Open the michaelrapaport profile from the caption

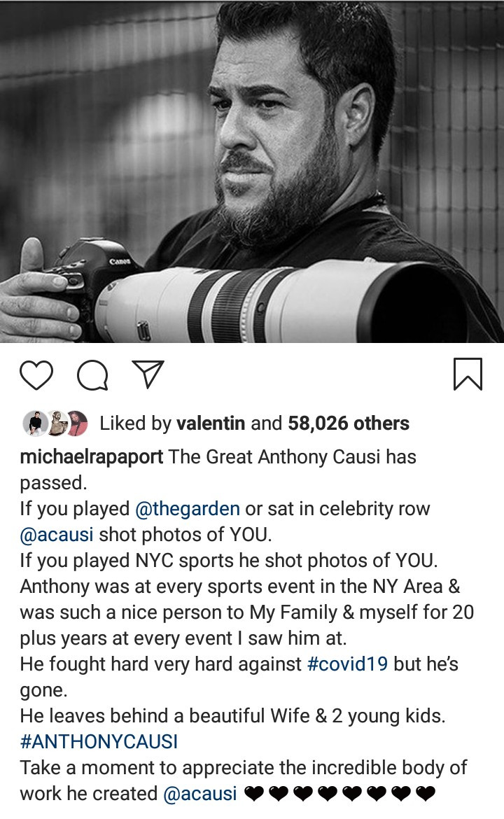[x=92, y=457]
